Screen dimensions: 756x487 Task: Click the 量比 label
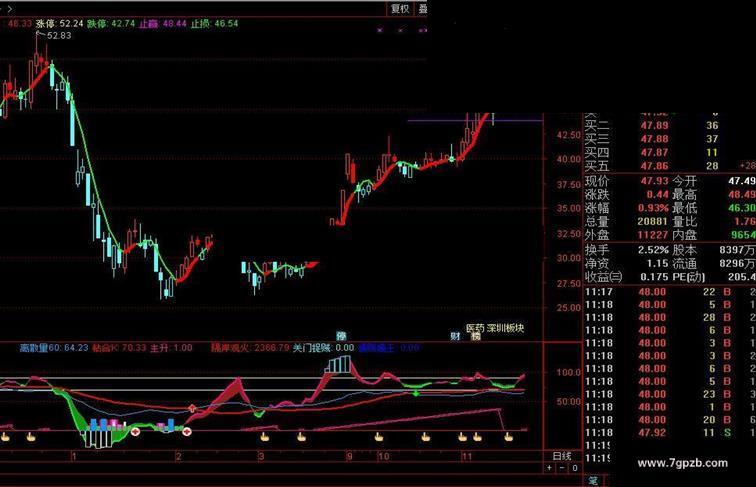coord(684,221)
